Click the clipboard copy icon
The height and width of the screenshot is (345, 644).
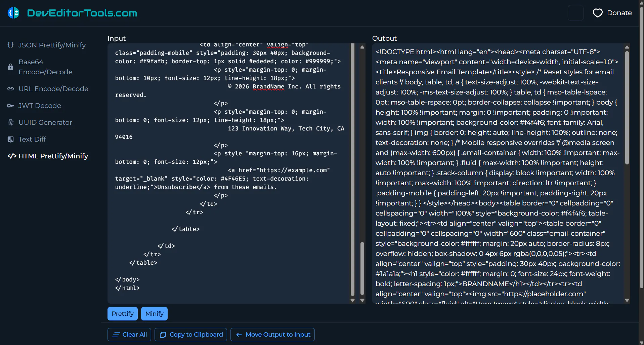pos(163,335)
